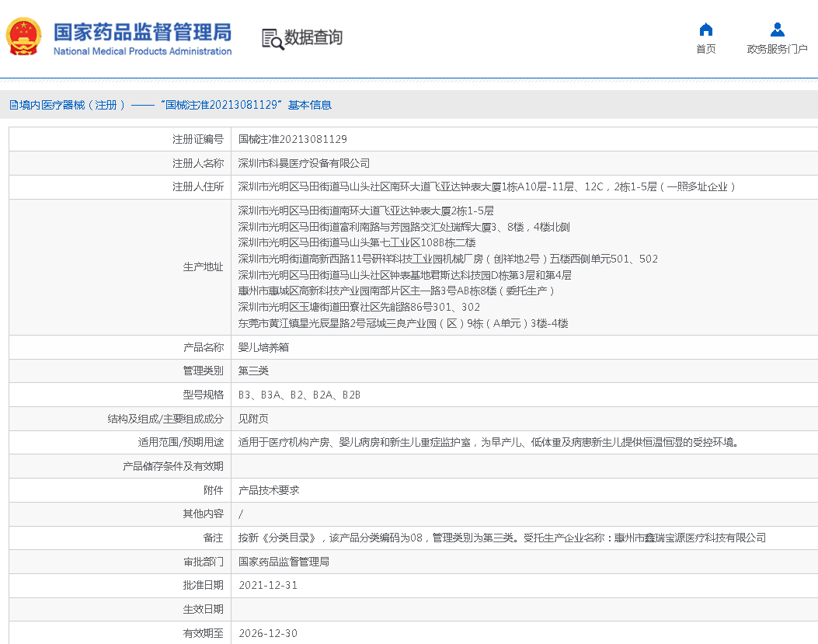
Task: Open the 政务服务门户 text link
Action: click(x=777, y=49)
